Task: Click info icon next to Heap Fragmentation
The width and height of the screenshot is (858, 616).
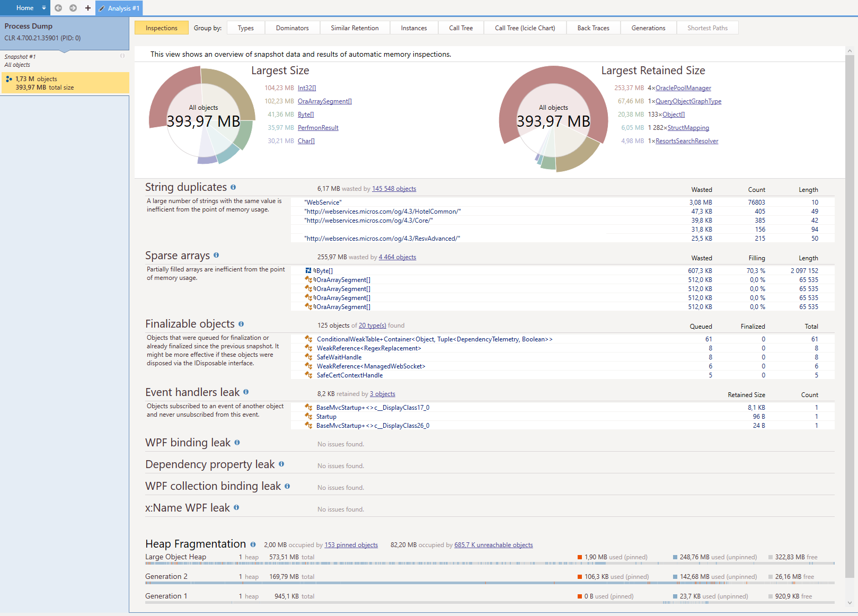Action: 253,544
